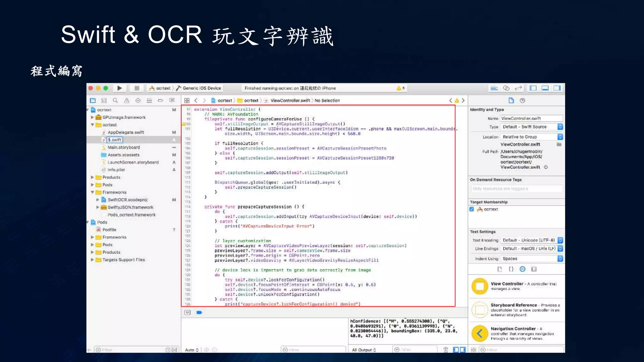
Task: Toggle console pane in debug area
Action: click(x=463, y=350)
